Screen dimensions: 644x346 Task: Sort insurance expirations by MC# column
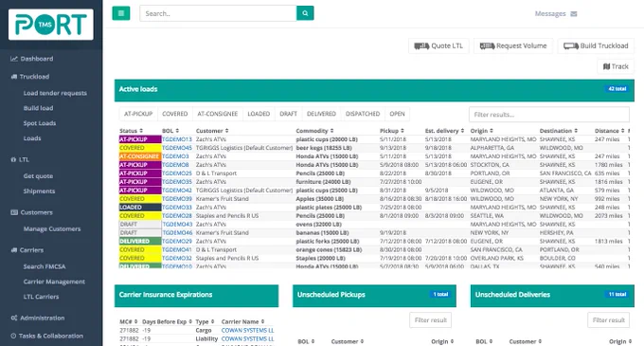(x=129, y=321)
